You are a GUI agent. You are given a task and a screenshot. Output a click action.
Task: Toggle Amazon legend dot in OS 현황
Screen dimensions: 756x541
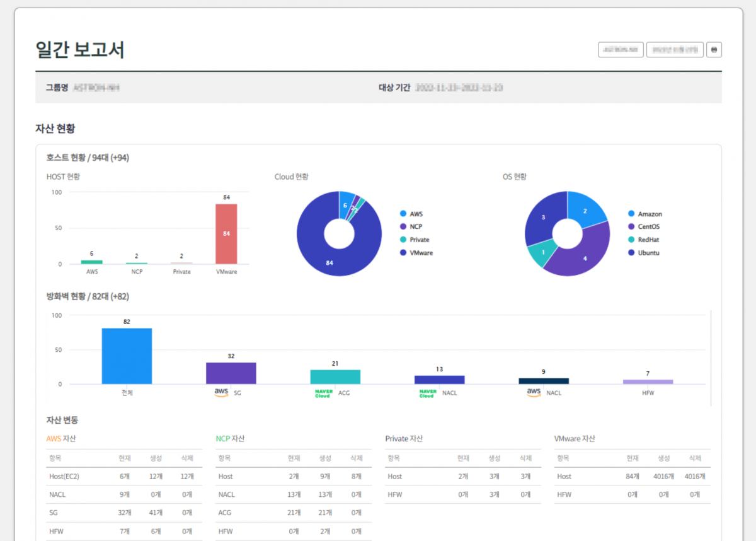point(631,214)
